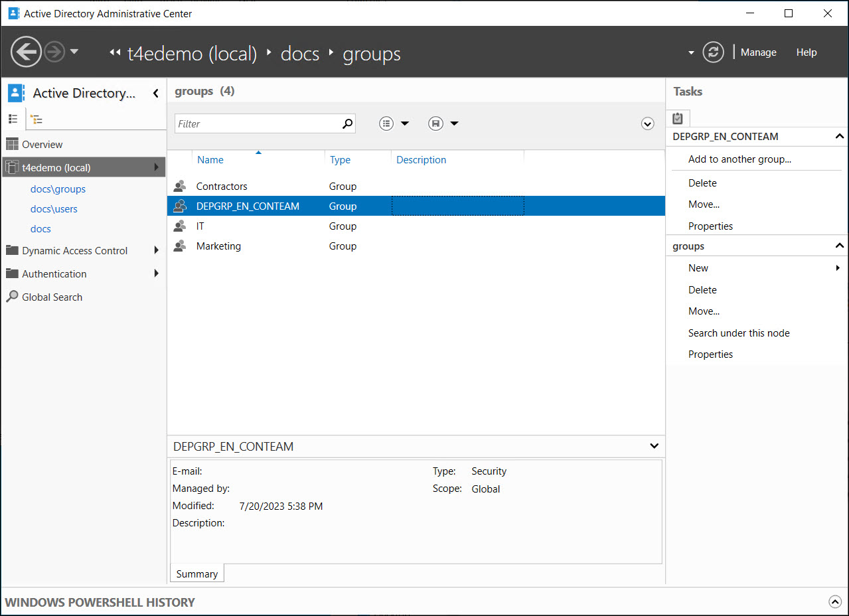This screenshot has width=849, height=616.
Task: Collapse the navigation pane with left chevron
Action: click(155, 94)
